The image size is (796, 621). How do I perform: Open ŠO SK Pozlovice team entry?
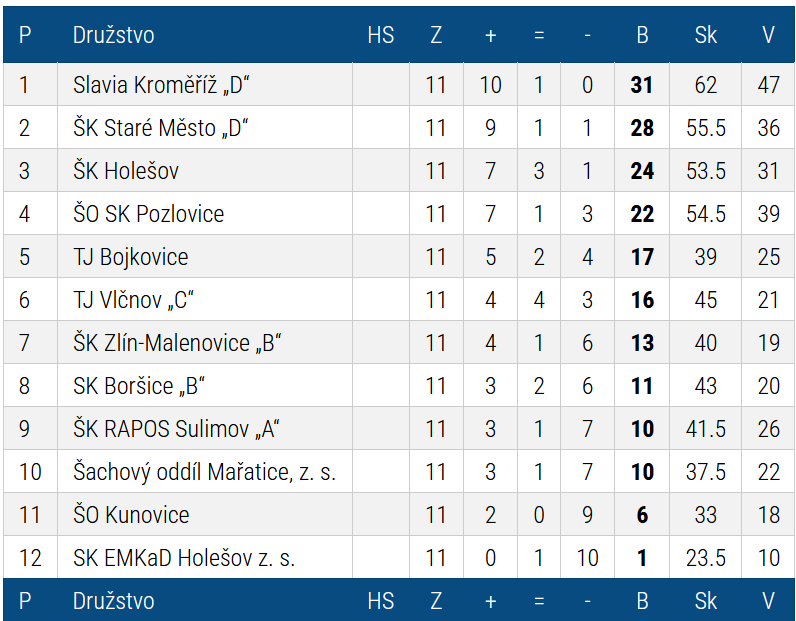pos(148,214)
